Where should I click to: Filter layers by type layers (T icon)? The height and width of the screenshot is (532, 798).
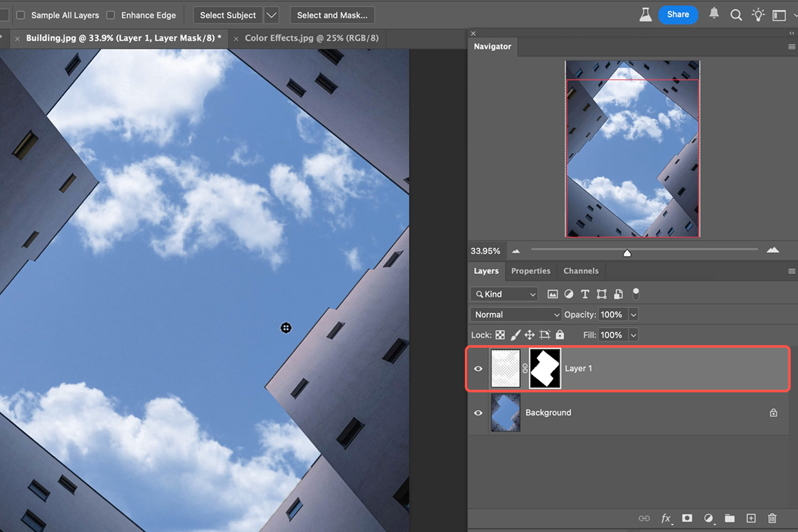pos(585,294)
